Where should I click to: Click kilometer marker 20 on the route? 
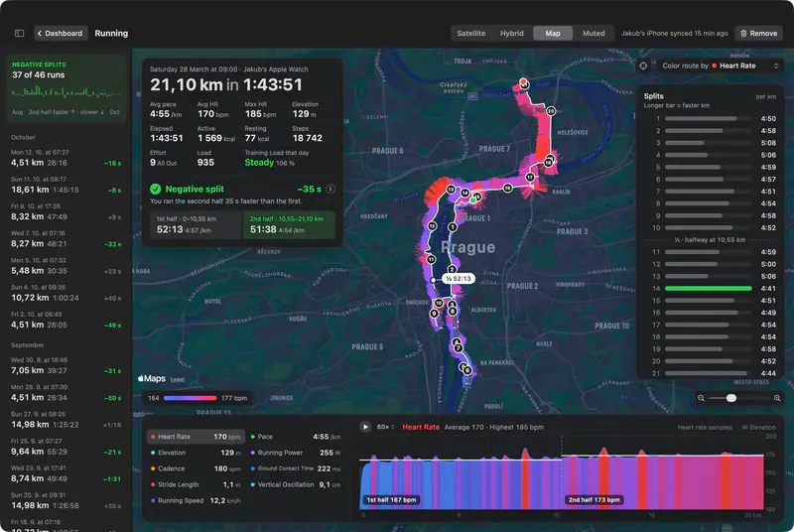click(551, 111)
